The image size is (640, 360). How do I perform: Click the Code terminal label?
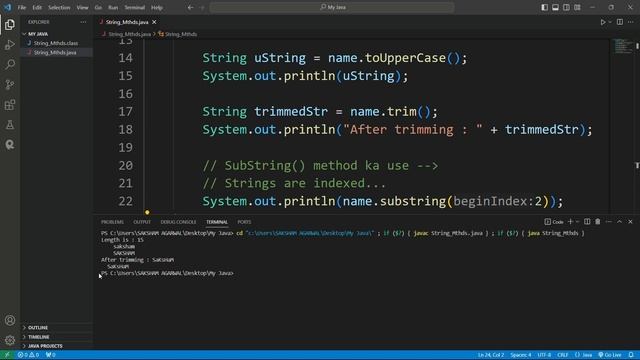[x=554, y=222]
